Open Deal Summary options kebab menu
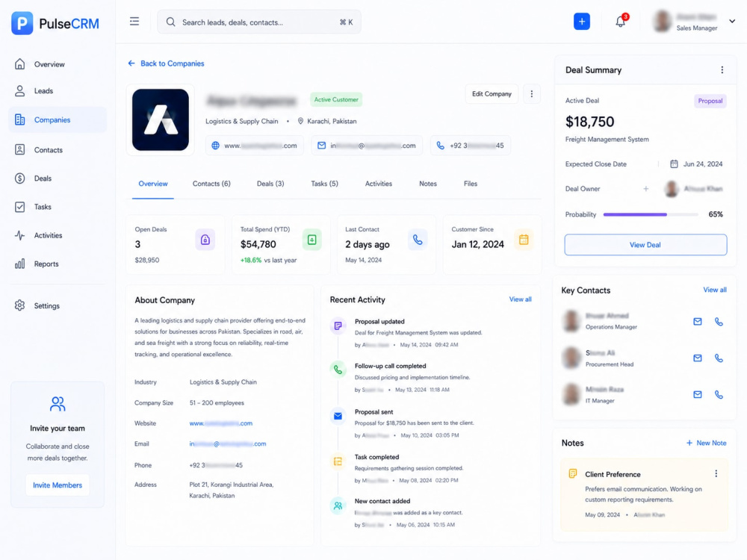Viewport: 747px width, 560px height. coord(722,70)
